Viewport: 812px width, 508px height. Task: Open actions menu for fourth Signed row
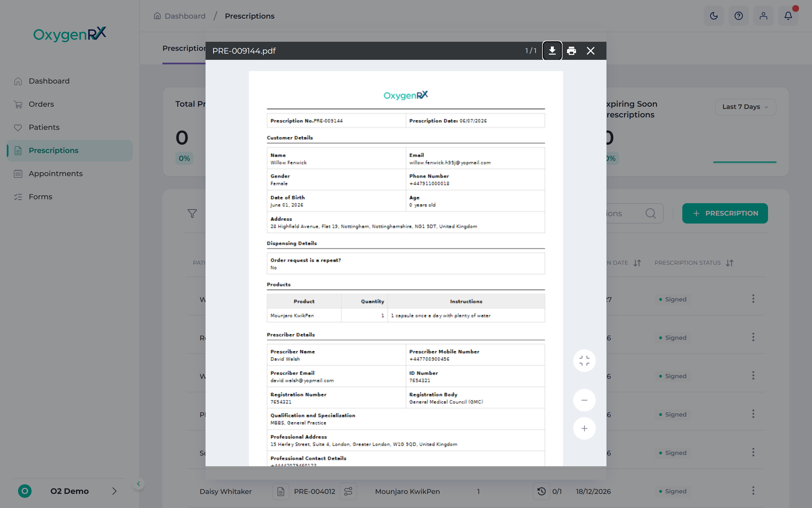[x=753, y=414]
